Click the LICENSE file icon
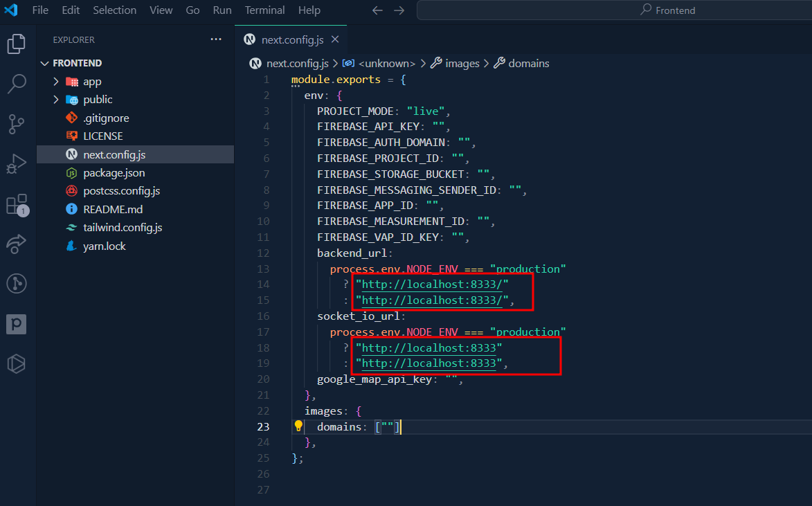The image size is (812, 506). tap(72, 136)
